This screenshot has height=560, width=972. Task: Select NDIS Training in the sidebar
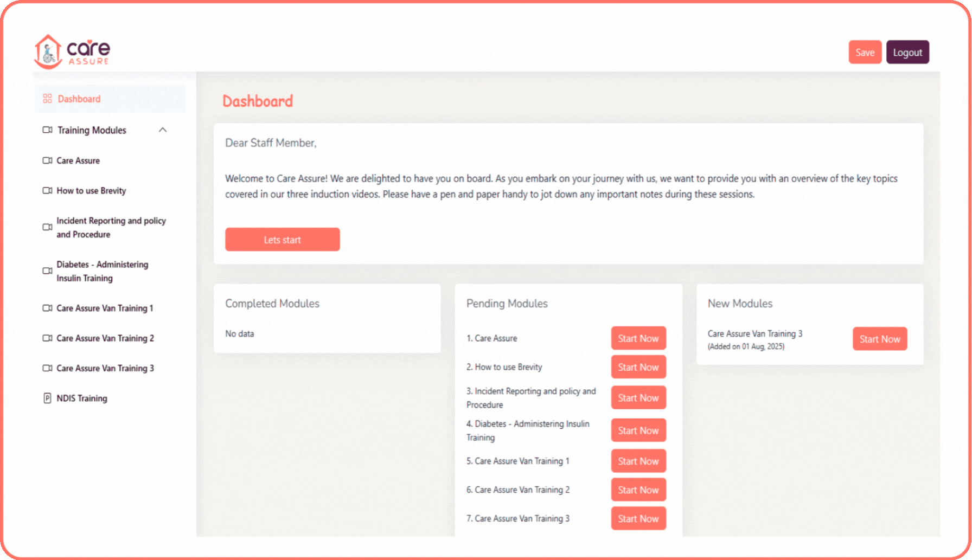[x=81, y=398]
